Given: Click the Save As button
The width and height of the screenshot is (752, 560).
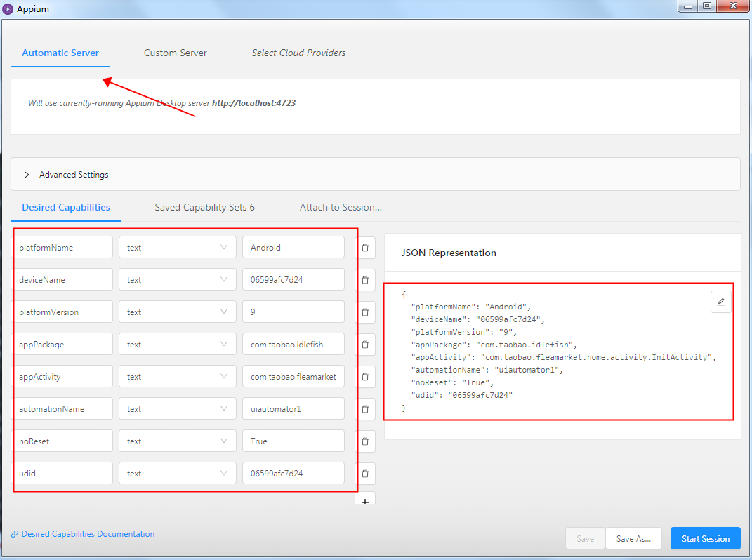Looking at the screenshot, I should (x=633, y=538).
